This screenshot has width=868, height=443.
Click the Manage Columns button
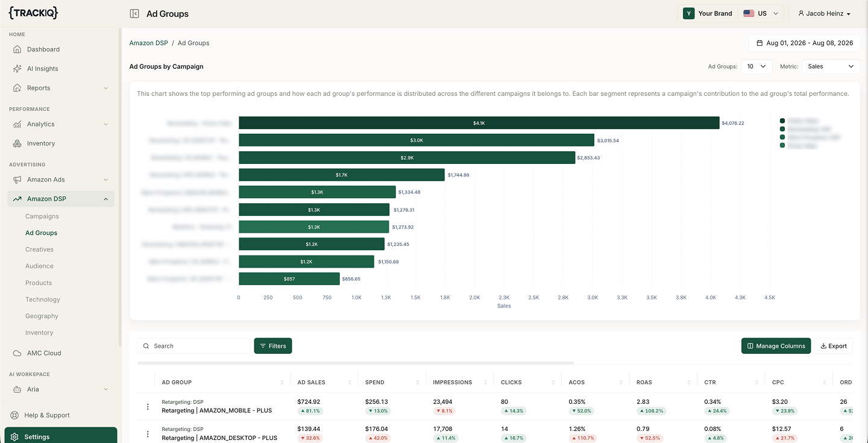coord(776,346)
